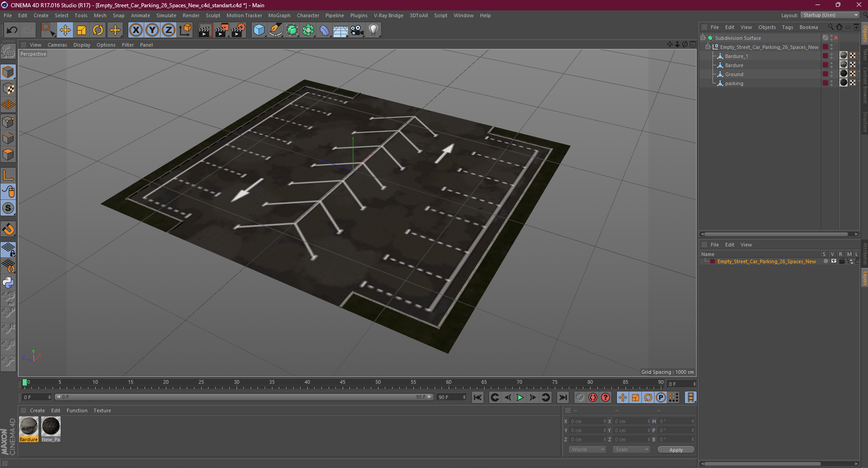Open the World coordinate dropdown
The width and height of the screenshot is (868, 468).
click(587, 449)
